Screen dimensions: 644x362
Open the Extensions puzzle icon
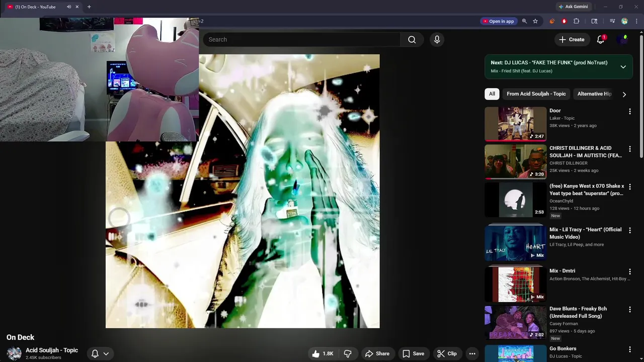[577, 21]
